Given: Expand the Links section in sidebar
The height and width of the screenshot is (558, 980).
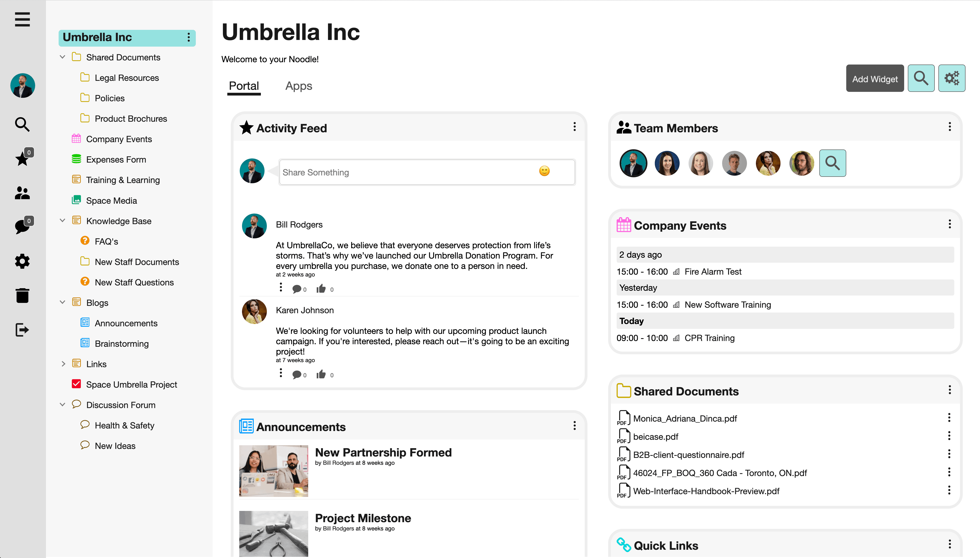Looking at the screenshot, I should tap(63, 364).
